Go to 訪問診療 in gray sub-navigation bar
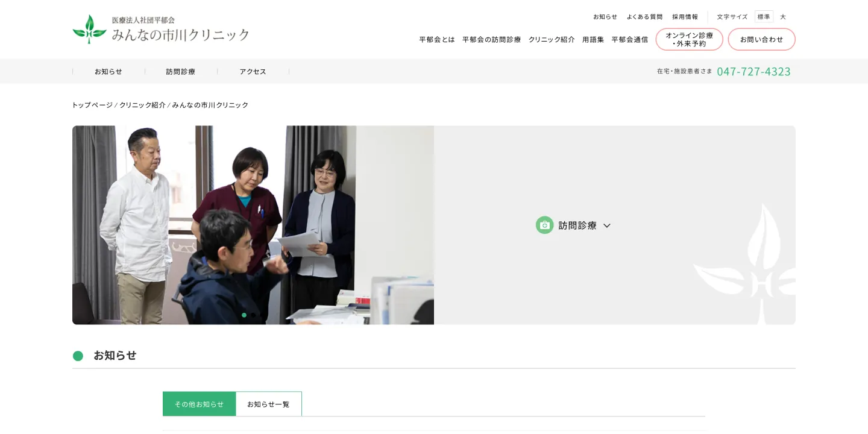Screen dimensions: 868x434 pos(181,71)
